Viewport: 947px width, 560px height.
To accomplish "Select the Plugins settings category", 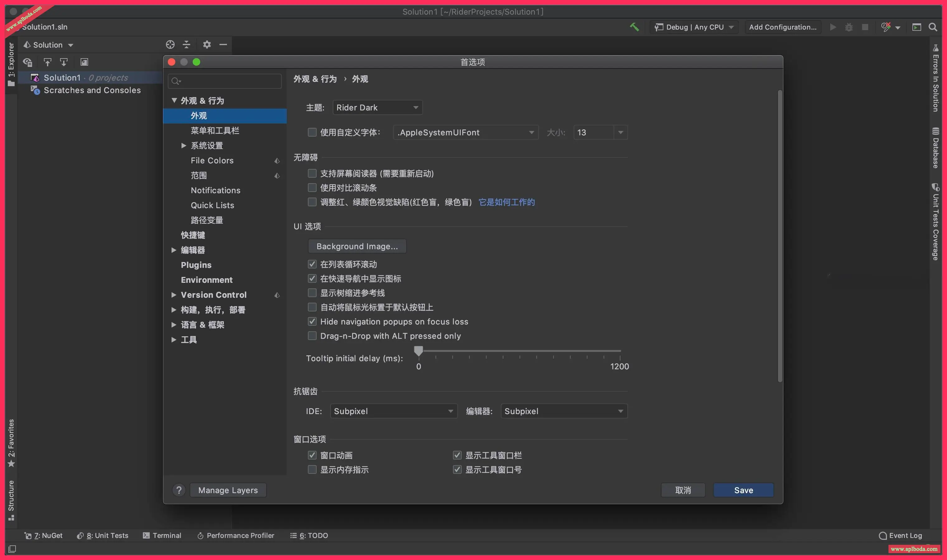I will pyautogui.click(x=196, y=265).
